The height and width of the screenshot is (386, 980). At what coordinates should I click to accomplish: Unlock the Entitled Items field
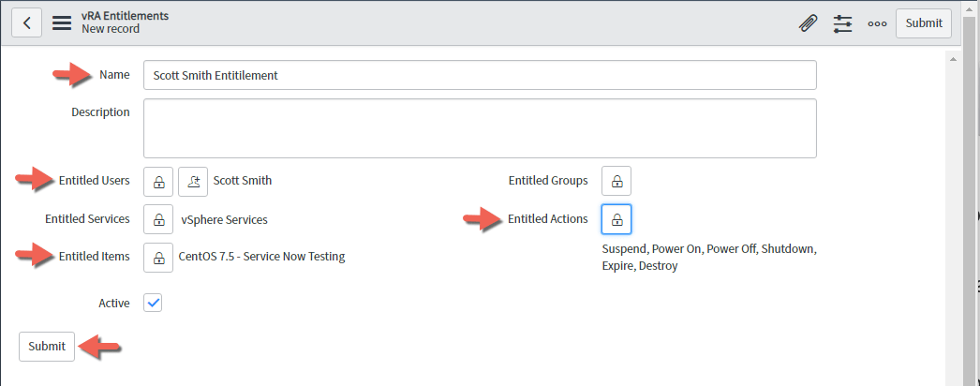coord(158,257)
